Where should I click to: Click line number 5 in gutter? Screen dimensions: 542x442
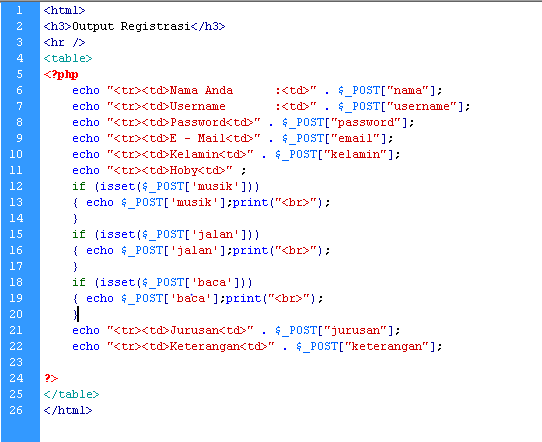pyautogui.click(x=20, y=74)
